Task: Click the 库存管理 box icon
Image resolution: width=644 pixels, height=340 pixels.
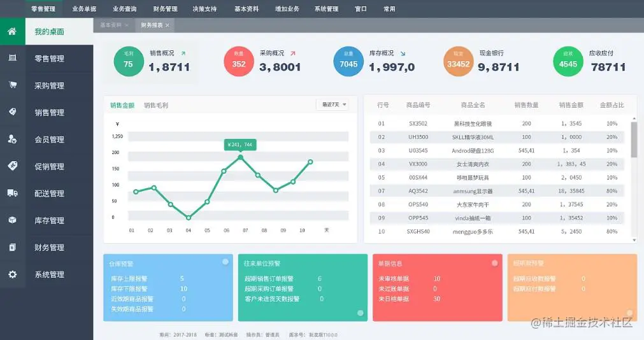Action: pyautogui.click(x=12, y=220)
